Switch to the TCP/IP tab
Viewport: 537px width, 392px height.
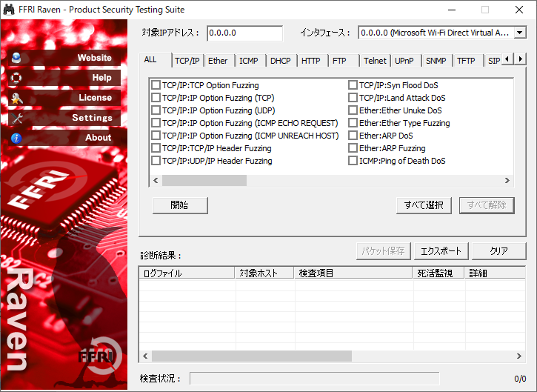point(187,61)
